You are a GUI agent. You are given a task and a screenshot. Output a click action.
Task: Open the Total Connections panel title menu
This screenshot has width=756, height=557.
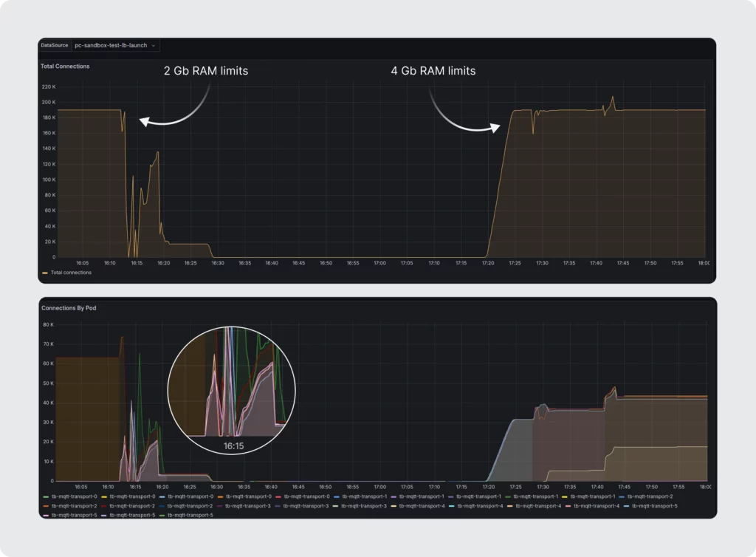point(65,66)
